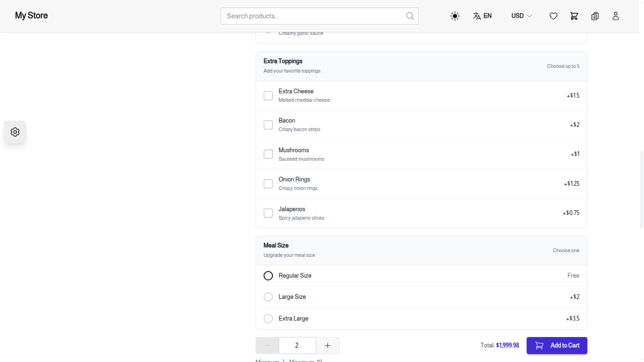Image resolution: width=644 pixels, height=362 pixels.
Task: Increase quantity with the plus button
Action: point(327,345)
